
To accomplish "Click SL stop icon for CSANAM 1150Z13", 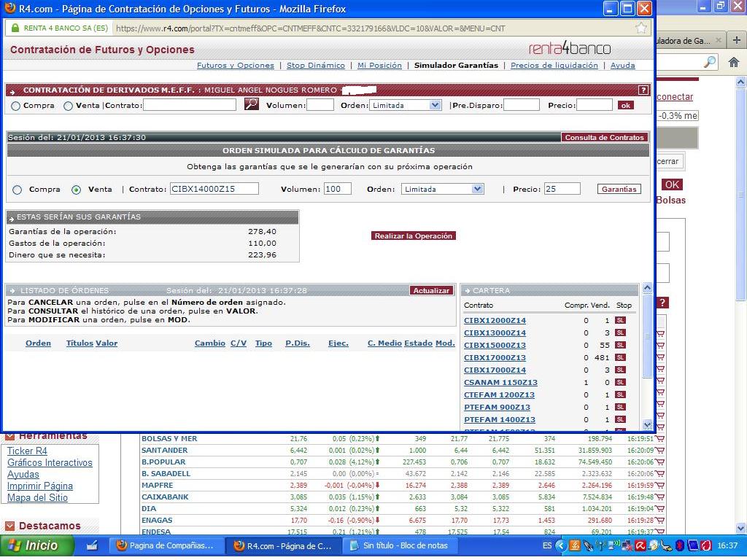I will pyautogui.click(x=620, y=382).
